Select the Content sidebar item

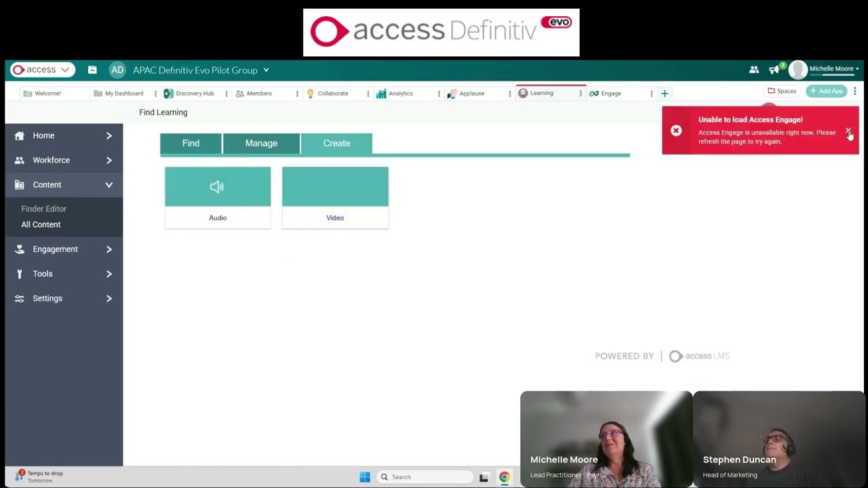[x=47, y=184]
